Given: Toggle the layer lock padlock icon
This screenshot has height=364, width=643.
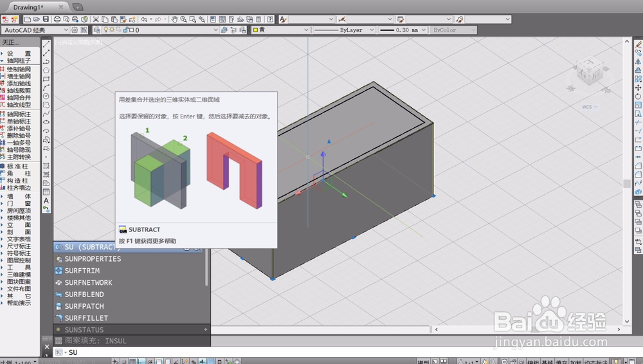Looking at the screenshot, I should (125, 30).
